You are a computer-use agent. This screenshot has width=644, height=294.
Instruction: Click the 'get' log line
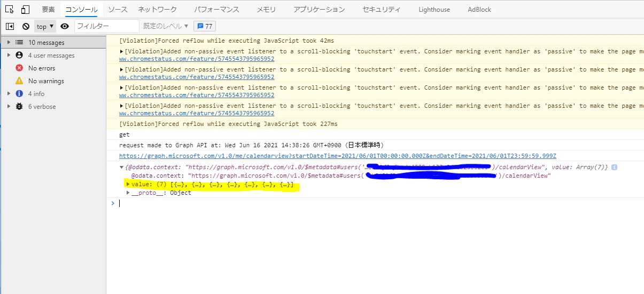(x=125, y=134)
